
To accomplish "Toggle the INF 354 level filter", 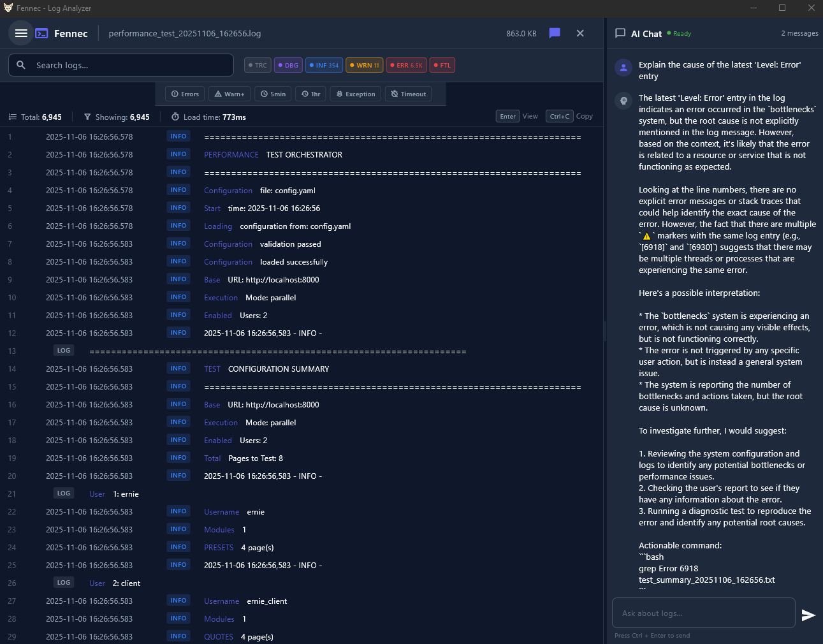I will tap(324, 65).
